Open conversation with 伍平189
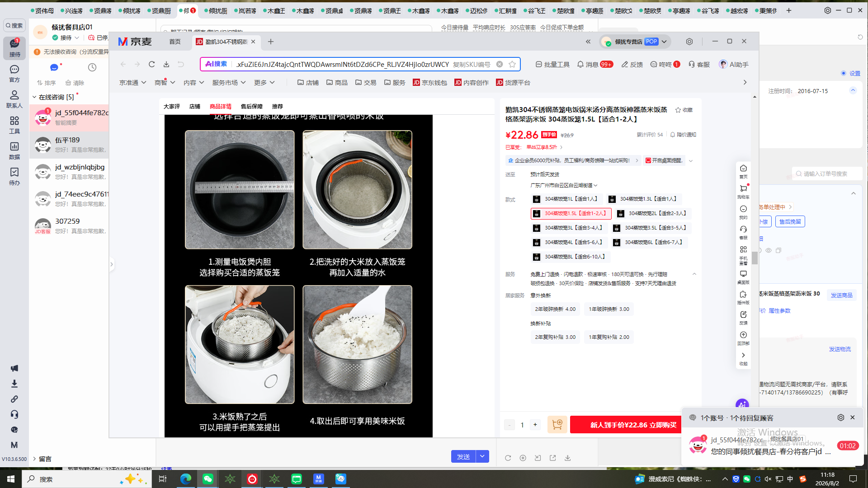The image size is (868, 488). click(69, 145)
